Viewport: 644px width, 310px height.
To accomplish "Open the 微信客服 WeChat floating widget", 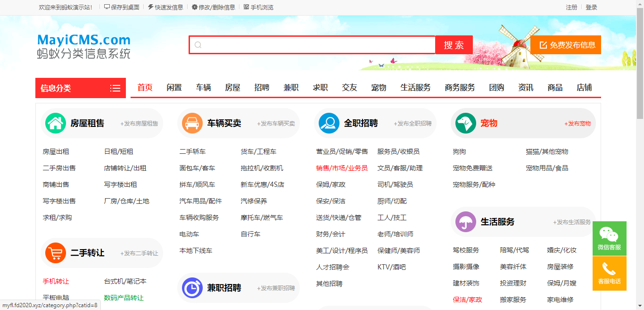I will [x=609, y=238].
